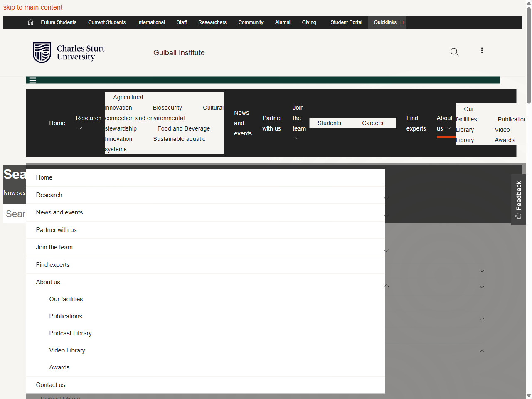Open Student Portal in top bar
Image resolution: width=532 pixels, height=399 pixels.
346,22
